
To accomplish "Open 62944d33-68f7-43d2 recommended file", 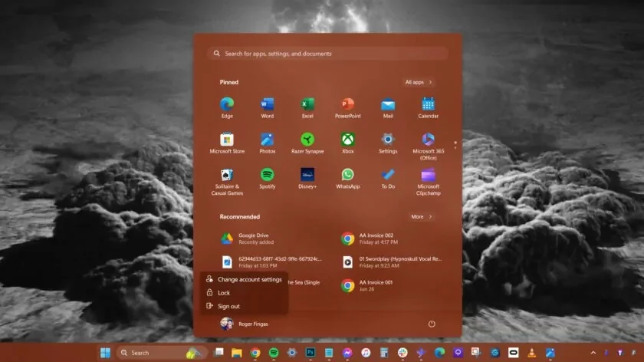I will pyautogui.click(x=271, y=262).
